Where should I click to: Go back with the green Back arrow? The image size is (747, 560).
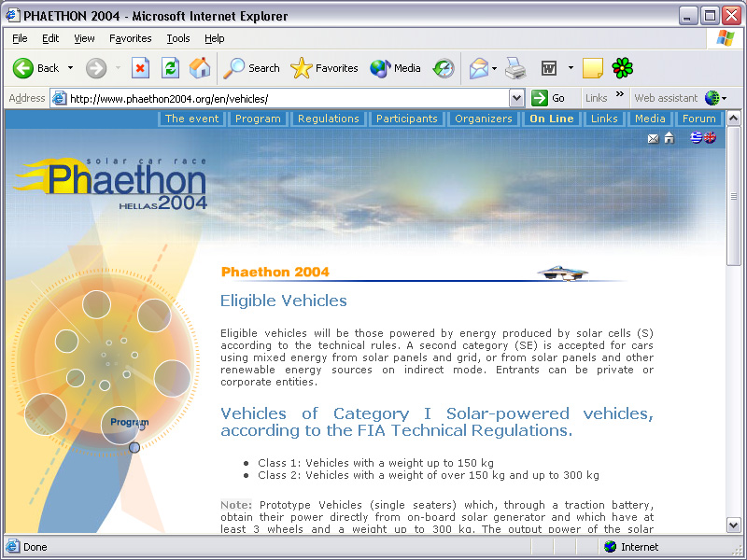[35, 68]
